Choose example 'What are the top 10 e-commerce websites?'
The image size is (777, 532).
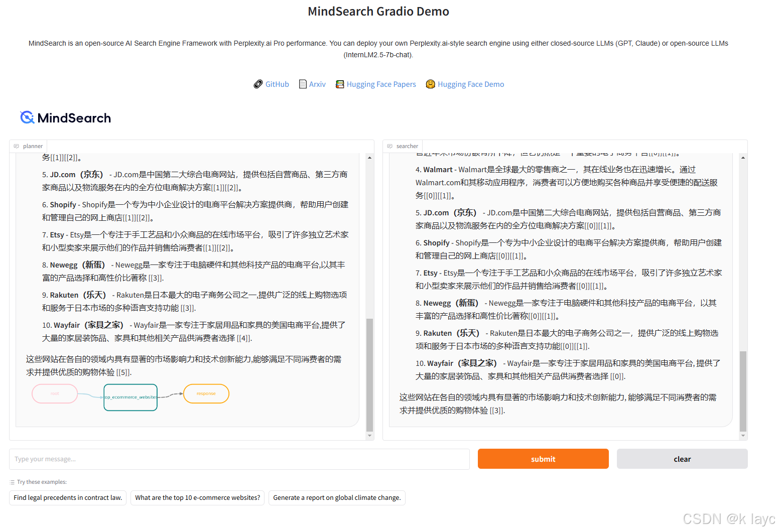[x=197, y=498]
